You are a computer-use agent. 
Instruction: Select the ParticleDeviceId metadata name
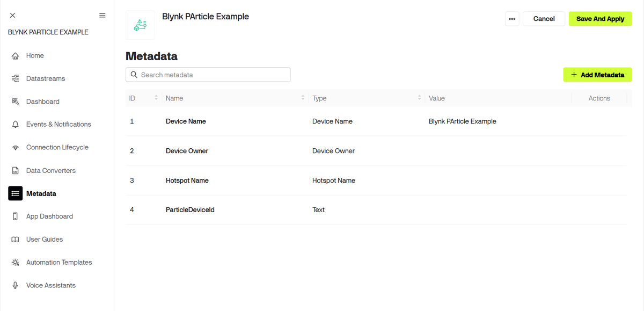tap(190, 210)
